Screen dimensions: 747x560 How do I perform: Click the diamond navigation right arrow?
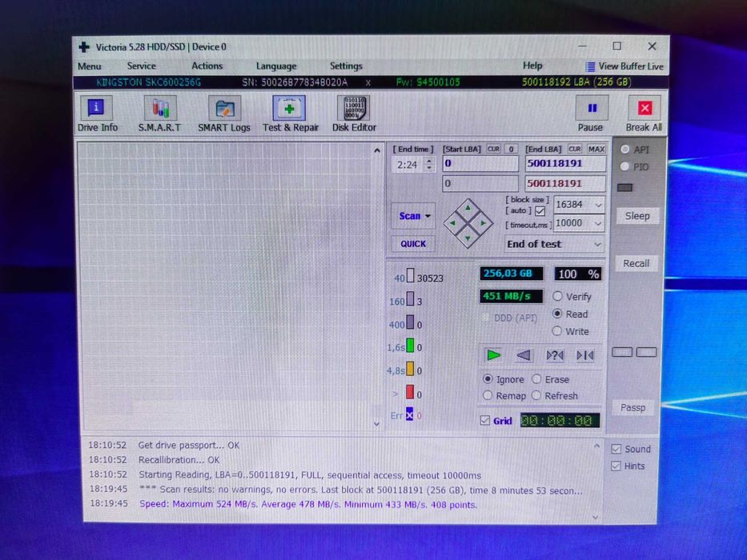coord(484,223)
